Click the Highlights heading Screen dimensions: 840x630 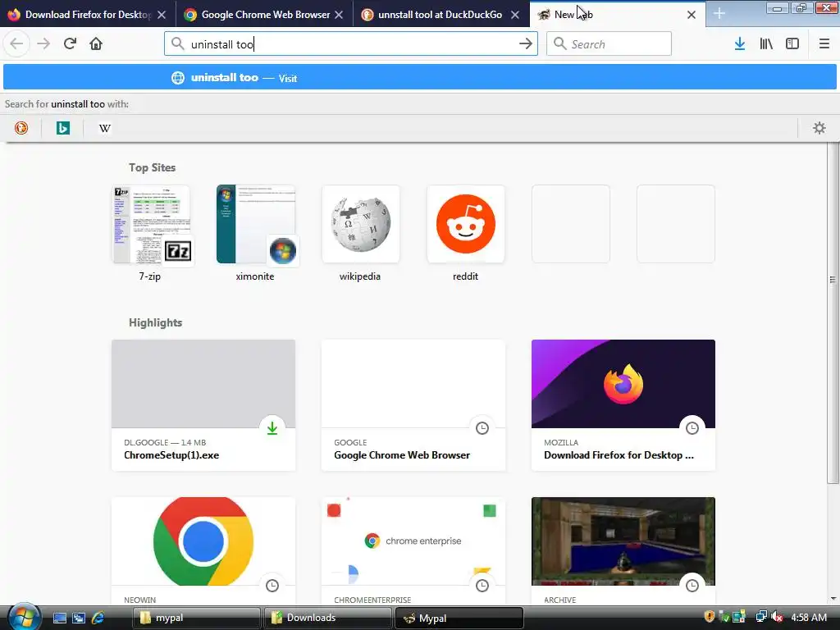(x=155, y=322)
